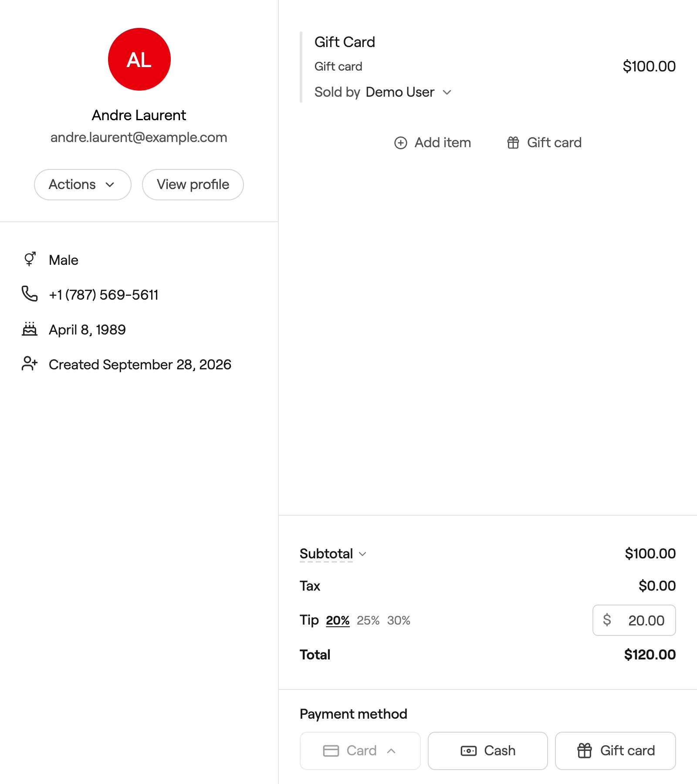Click the Created September 28, 2026 text
Viewport: 697px width, 784px height.
point(140,365)
